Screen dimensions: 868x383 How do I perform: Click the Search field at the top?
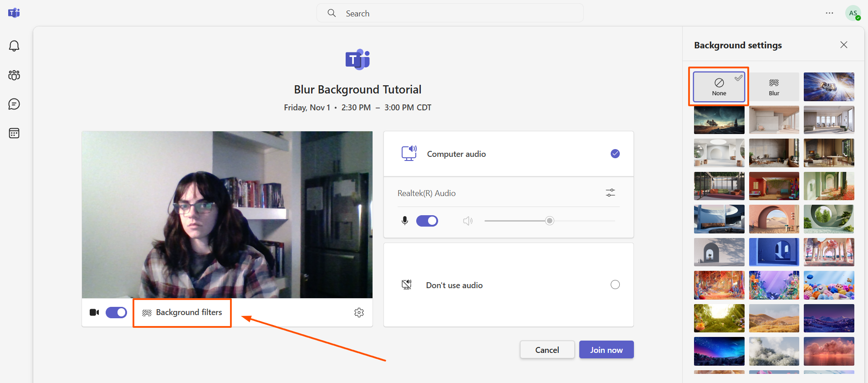pos(450,13)
